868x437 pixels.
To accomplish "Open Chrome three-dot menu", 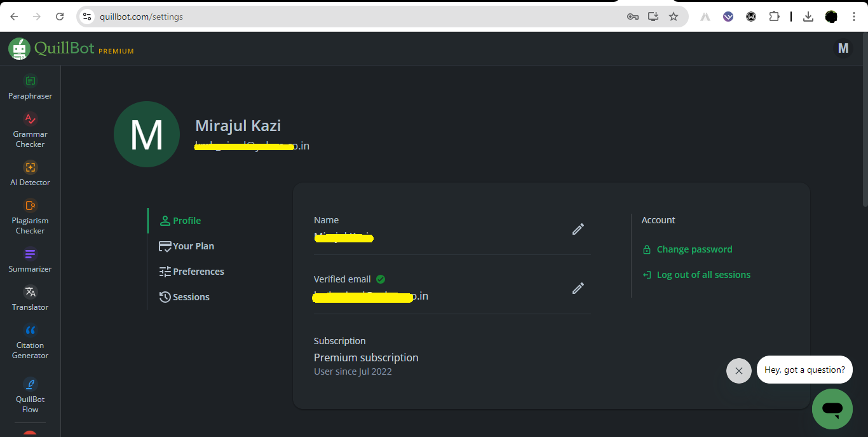I will 854,17.
